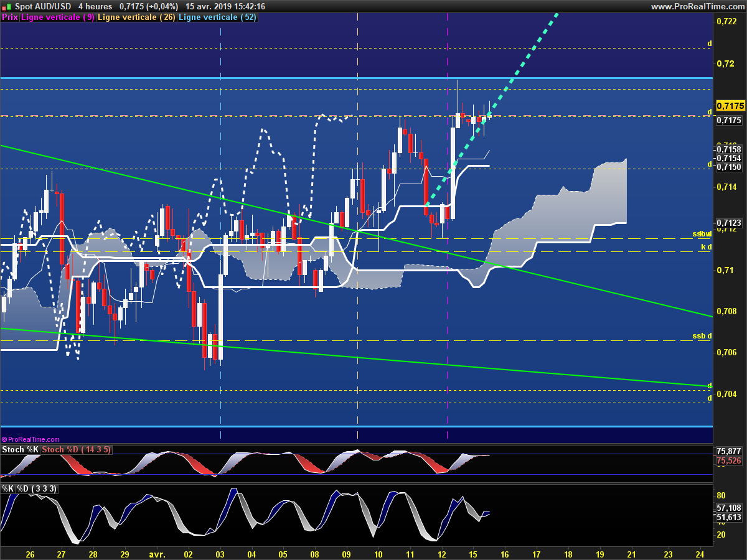Screen dimensions: 747x560
Task: Click the 0,704 price axis label
Action: 726,394
